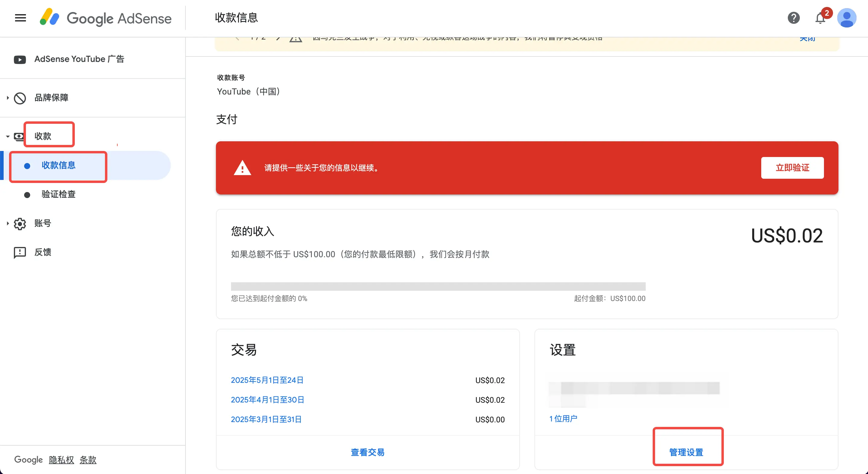The width and height of the screenshot is (868, 474).
Task: Open the account profile avatar
Action: [x=847, y=18]
